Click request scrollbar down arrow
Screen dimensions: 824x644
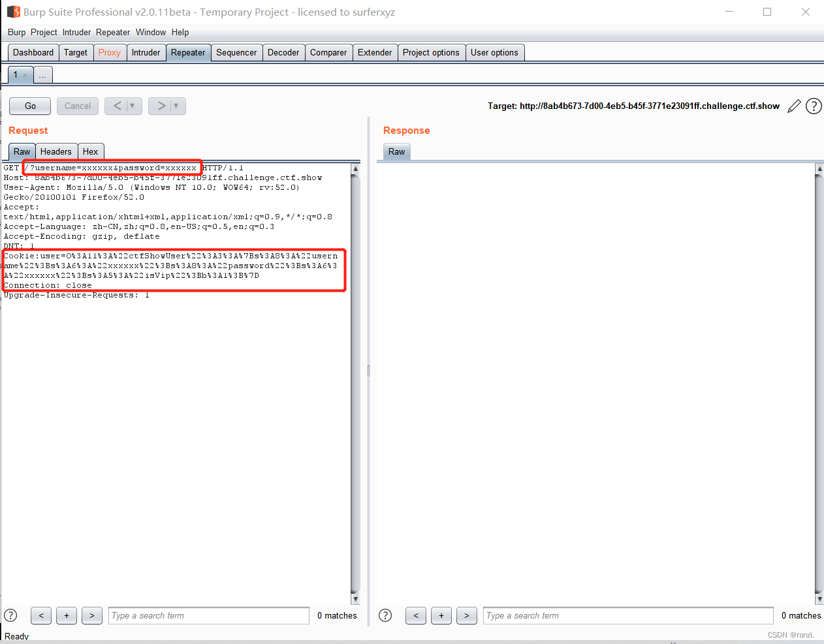[355, 599]
